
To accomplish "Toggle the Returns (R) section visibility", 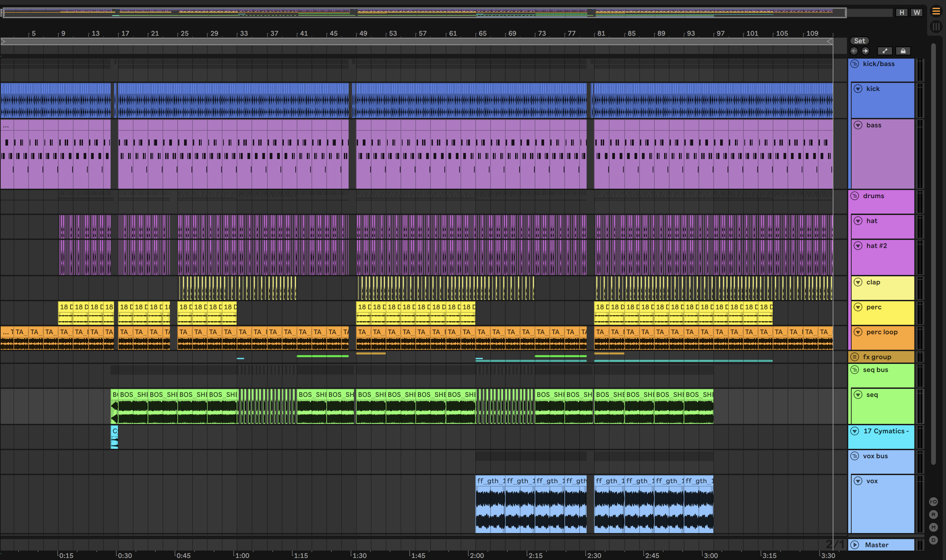I will coord(933,514).
